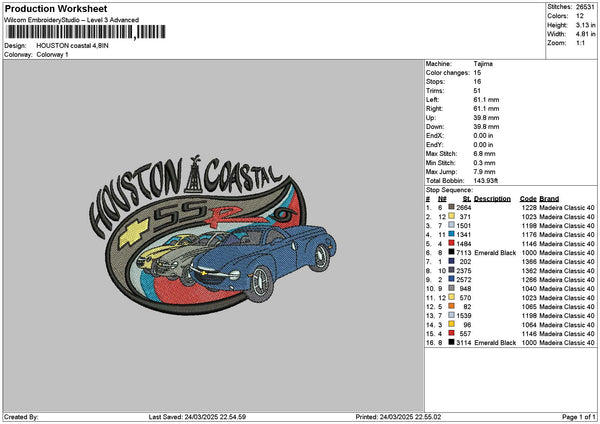This screenshot has width=600, height=424.
Task: Pick the navy swatch next to 202
Action: pos(451,261)
